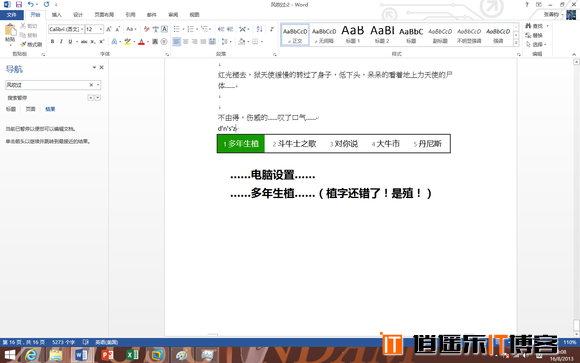Open the font size 12 dropdown
The height and width of the screenshot is (363, 580).
101,29
